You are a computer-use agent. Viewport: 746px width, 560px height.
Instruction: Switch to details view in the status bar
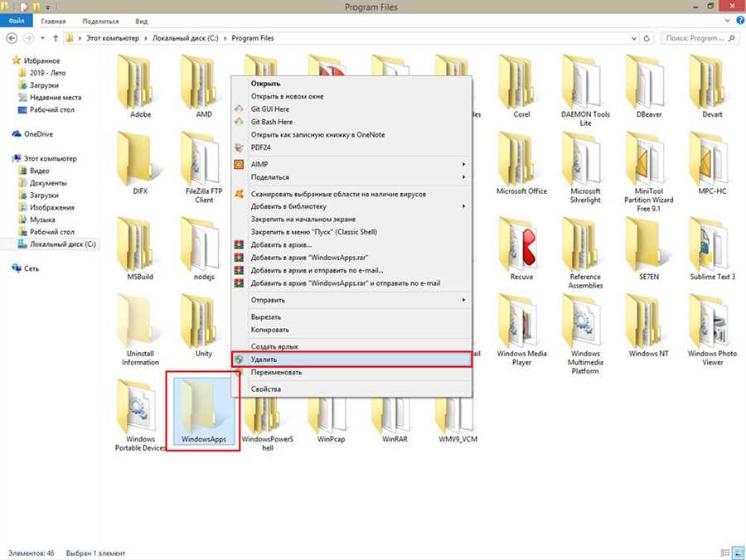click(x=725, y=553)
